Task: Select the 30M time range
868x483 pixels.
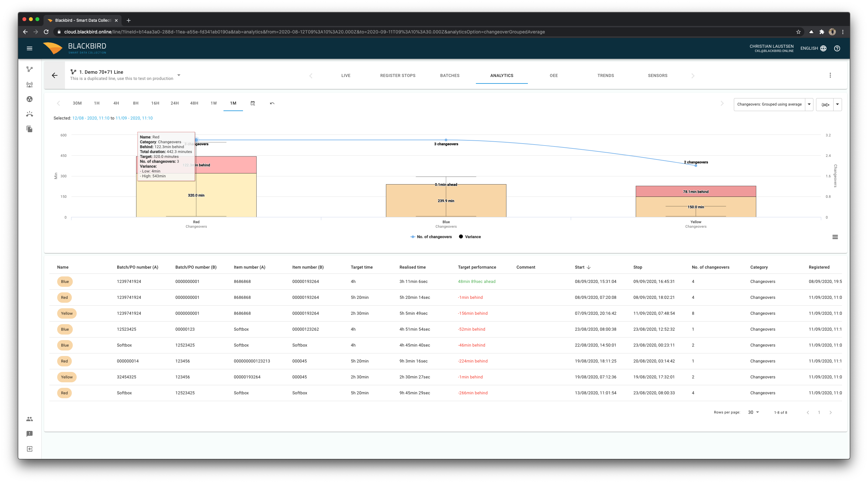Action: click(x=77, y=103)
